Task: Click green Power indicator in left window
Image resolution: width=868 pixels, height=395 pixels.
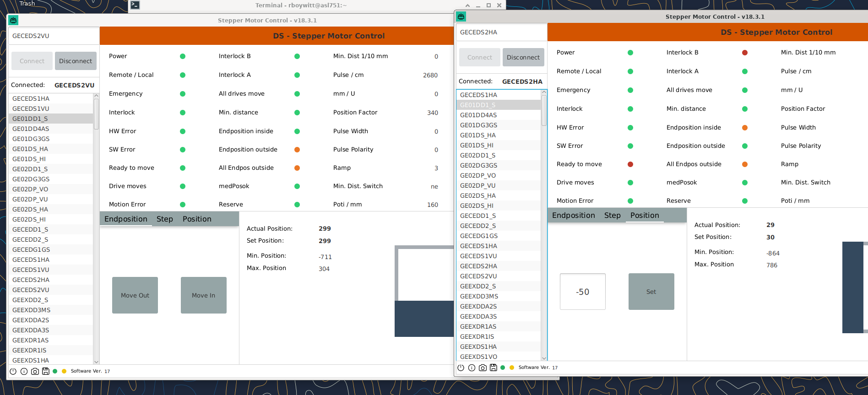Action: [183, 56]
